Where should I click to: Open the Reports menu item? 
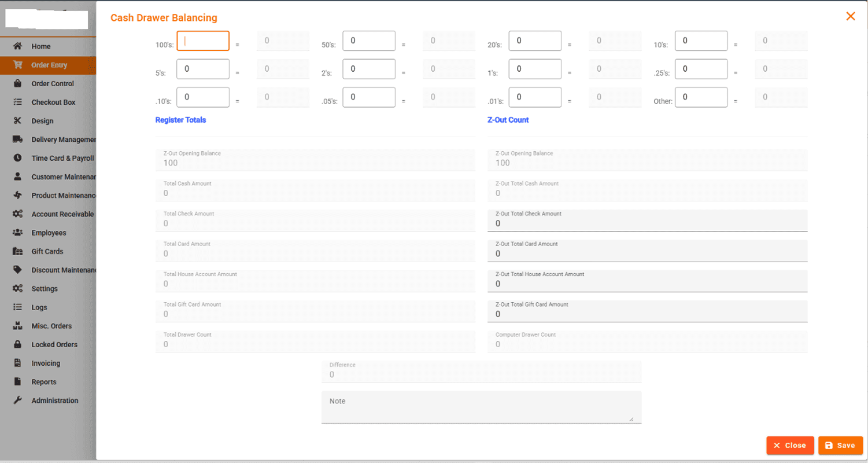click(x=44, y=382)
